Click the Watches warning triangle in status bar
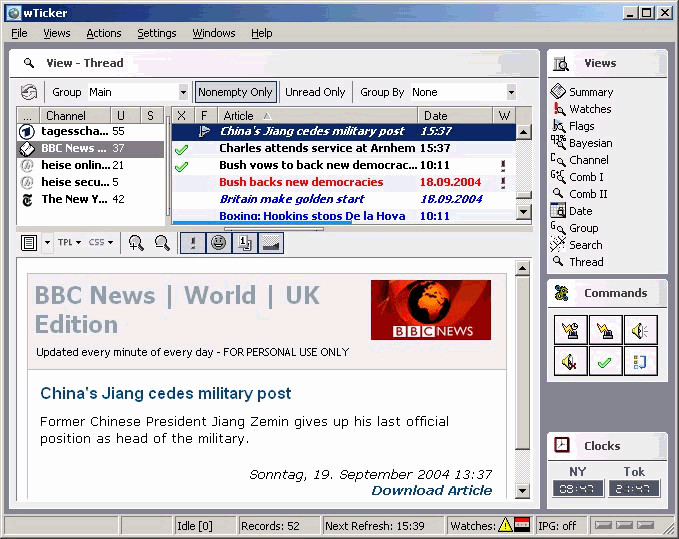The width and height of the screenshot is (679, 539). coord(505,525)
